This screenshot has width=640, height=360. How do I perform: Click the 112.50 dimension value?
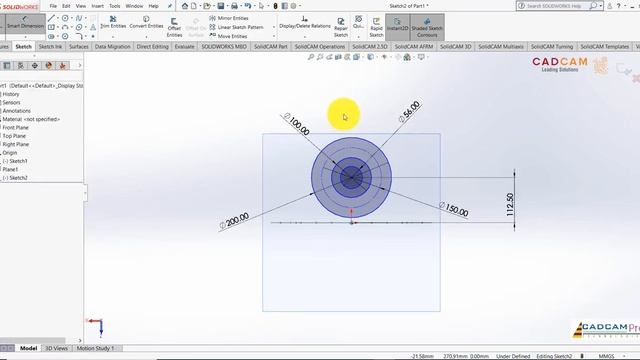coord(510,204)
